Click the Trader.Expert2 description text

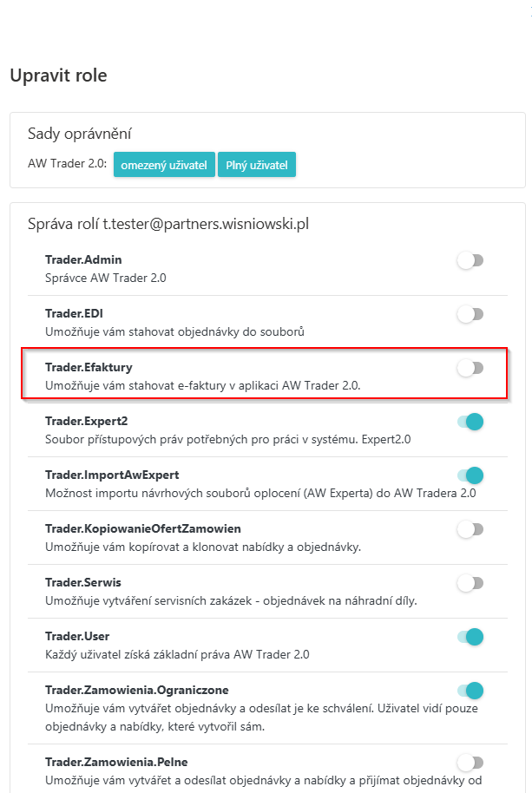point(227,439)
